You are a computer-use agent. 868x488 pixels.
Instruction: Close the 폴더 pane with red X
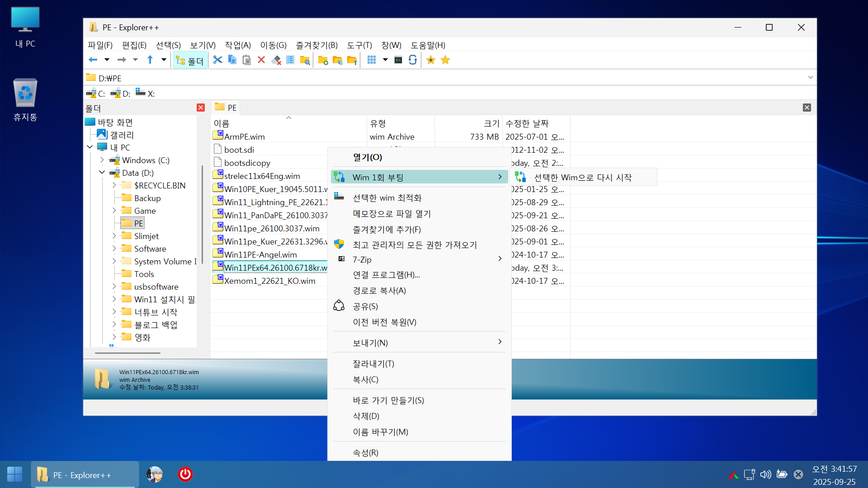[201, 108]
